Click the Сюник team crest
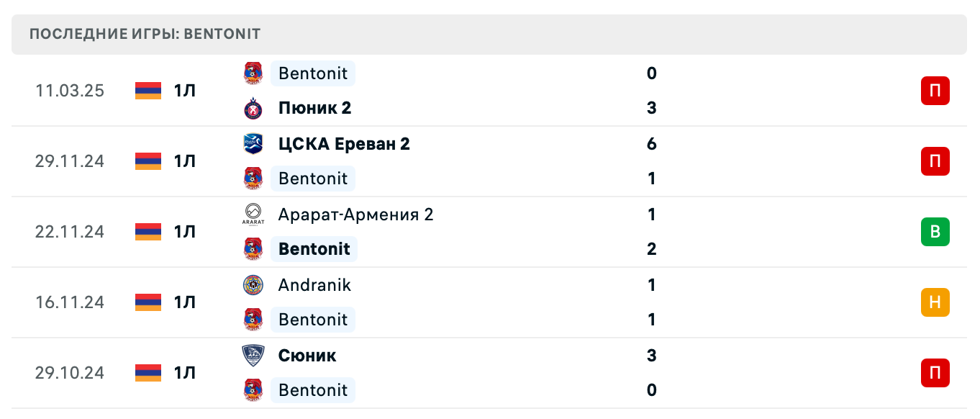The image size is (980, 419). [253, 356]
